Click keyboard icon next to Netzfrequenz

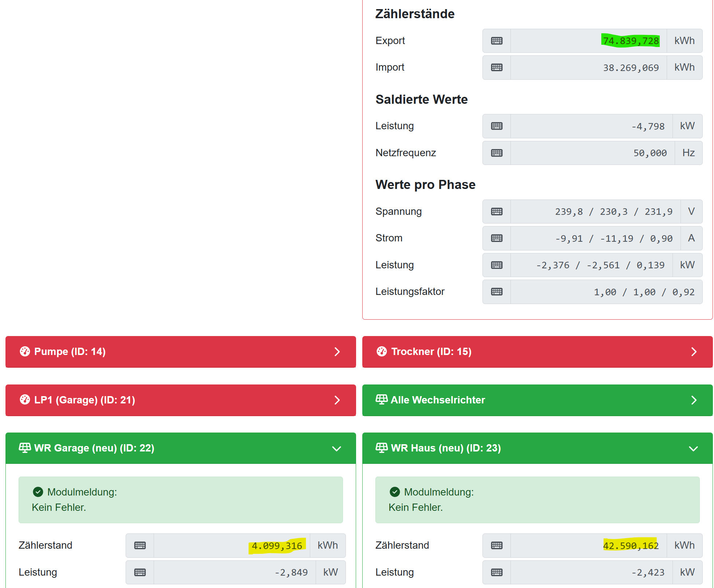coord(496,153)
